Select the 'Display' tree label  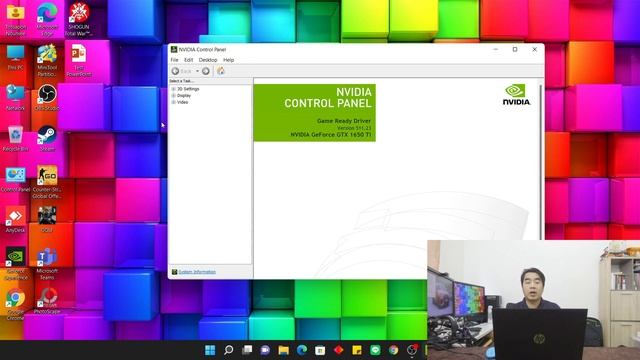pyautogui.click(x=184, y=96)
